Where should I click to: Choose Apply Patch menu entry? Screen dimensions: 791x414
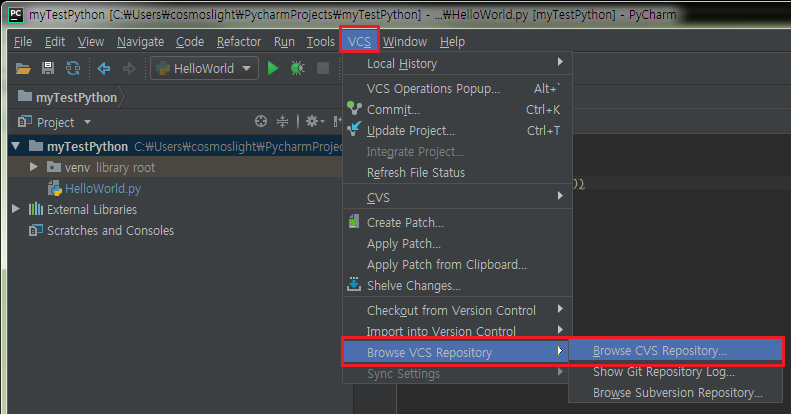click(x=458, y=244)
